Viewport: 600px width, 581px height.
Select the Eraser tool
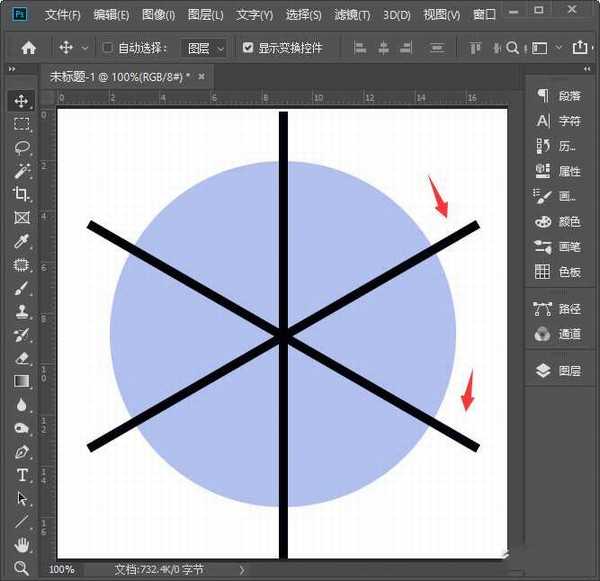point(21,357)
